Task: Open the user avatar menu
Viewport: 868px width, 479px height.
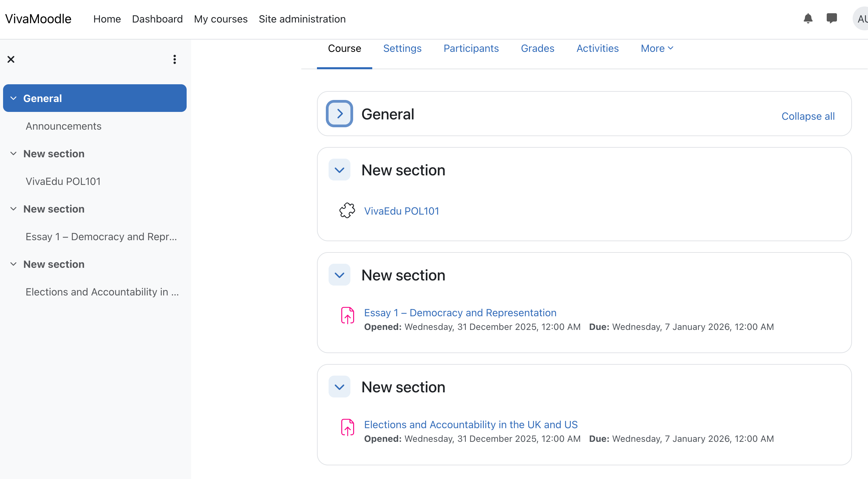Action: point(861,19)
